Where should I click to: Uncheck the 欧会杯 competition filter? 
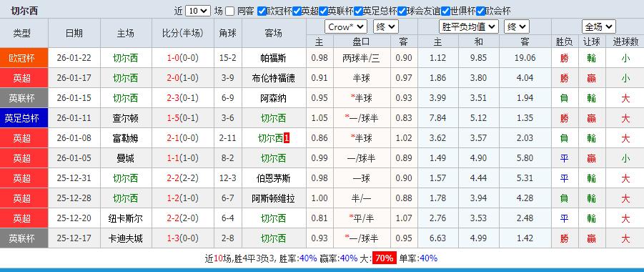click(x=480, y=11)
